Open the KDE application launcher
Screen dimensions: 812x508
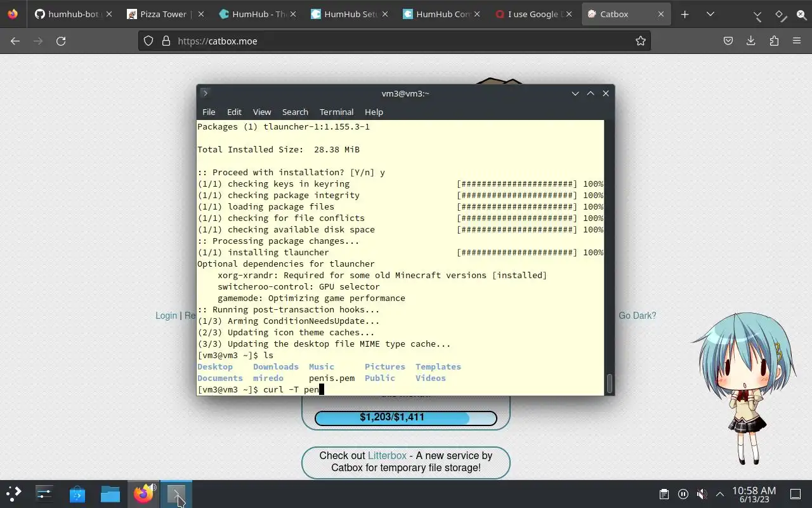tap(14, 493)
